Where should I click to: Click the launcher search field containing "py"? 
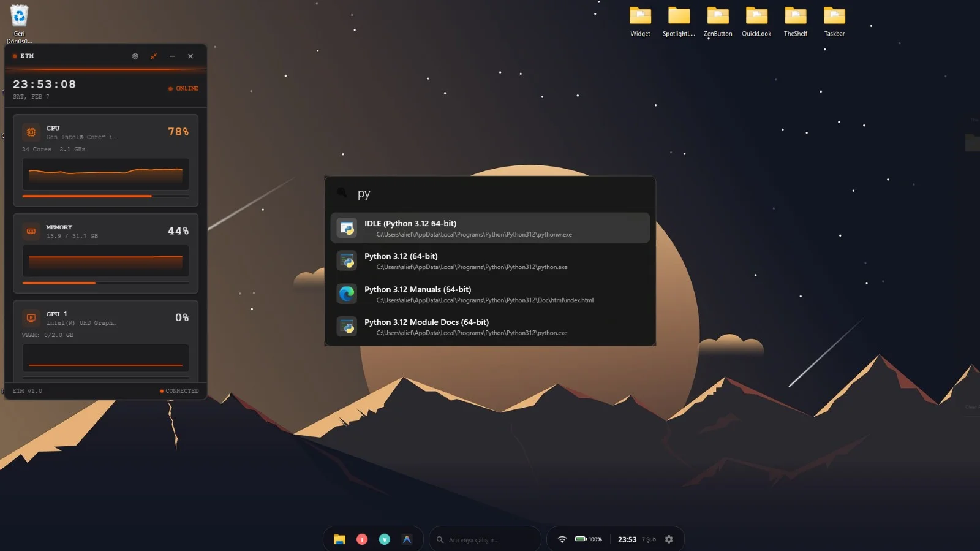(x=490, y=194)
